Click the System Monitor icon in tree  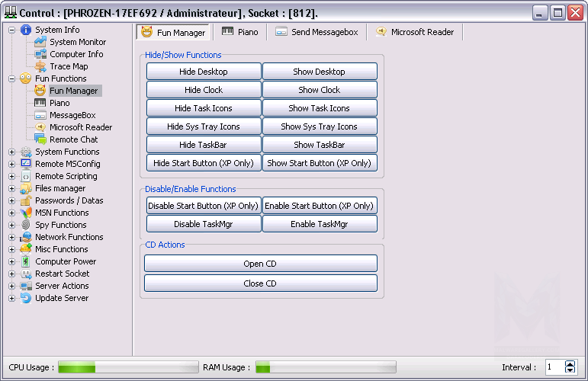click(40, 42)
